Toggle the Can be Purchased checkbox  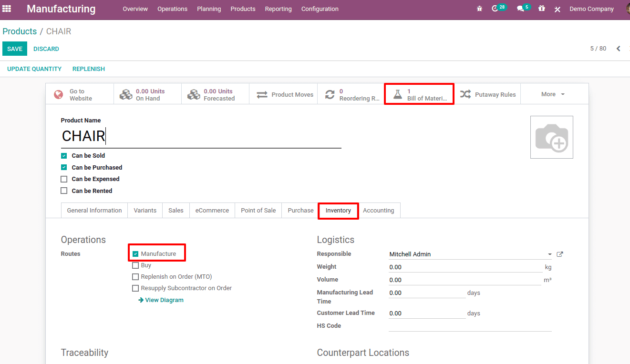64,168
